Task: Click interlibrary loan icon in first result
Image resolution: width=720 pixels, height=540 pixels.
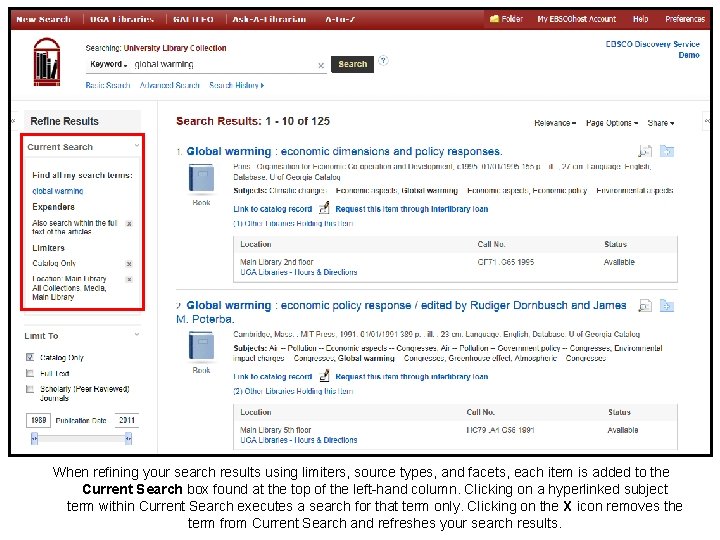Action: tap(324, 208)
